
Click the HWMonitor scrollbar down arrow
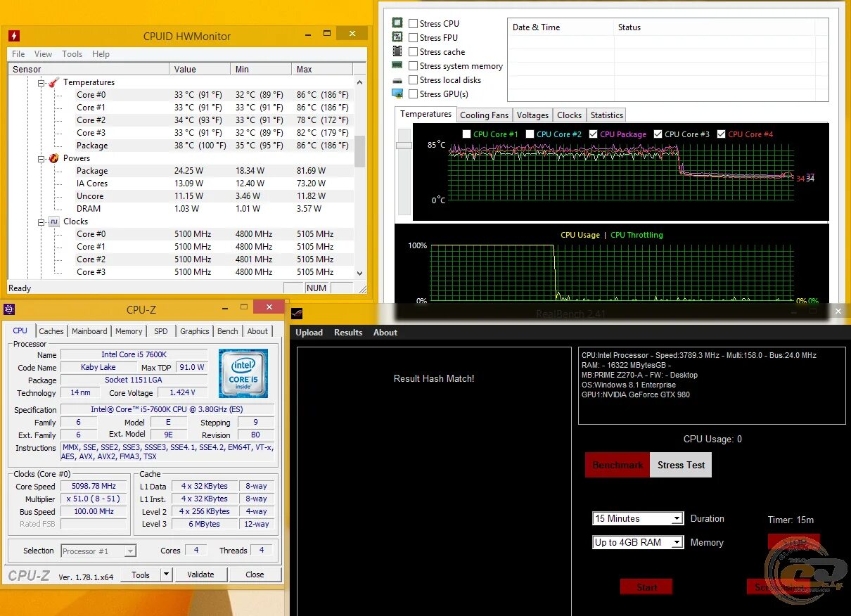359,274
